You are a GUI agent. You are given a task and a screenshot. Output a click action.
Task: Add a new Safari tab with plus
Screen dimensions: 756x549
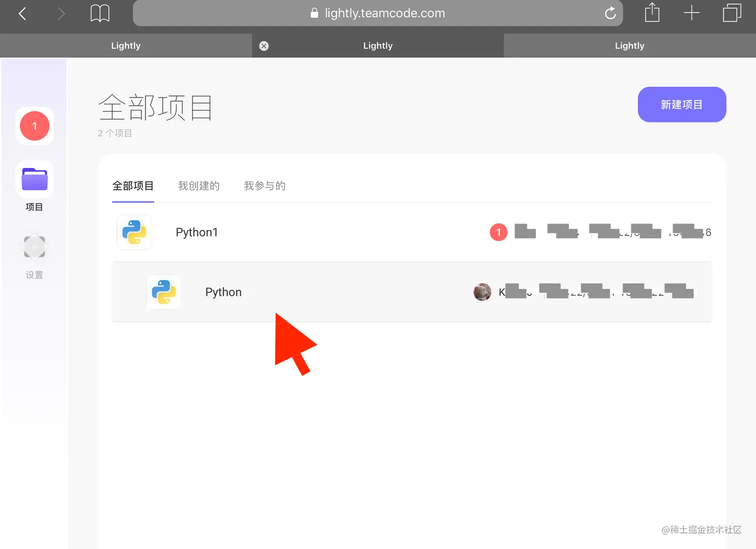(691, 13)
